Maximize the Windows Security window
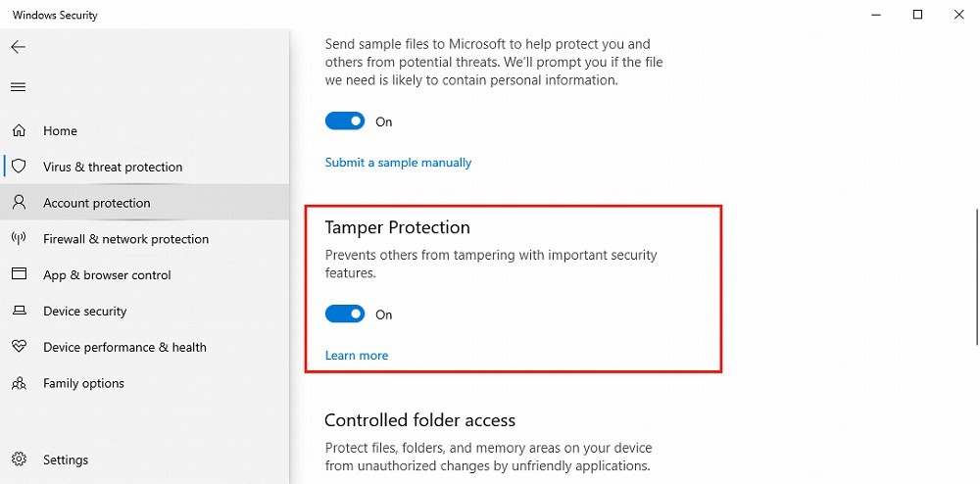 pyautogui.click(x=917, y=15)
